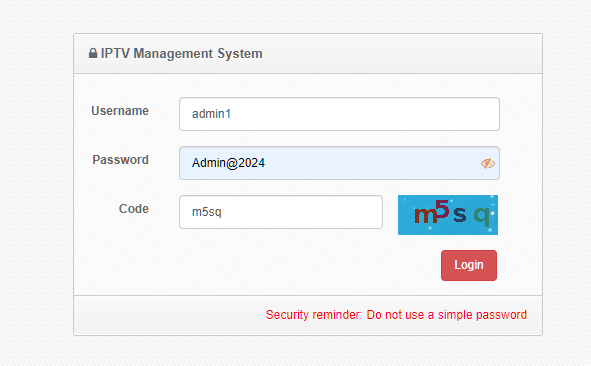The image size is (591, 366).
Task: Toggle password visibility with the eye icon
Action: 488,163
